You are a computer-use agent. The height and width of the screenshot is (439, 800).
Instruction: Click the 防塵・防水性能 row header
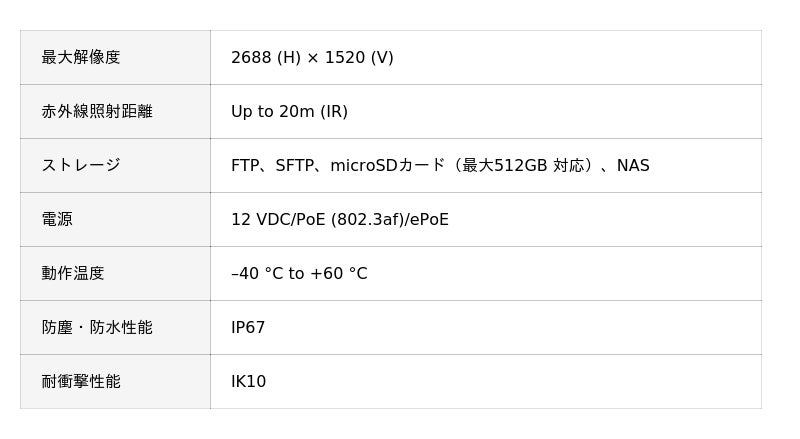[115, 327]
